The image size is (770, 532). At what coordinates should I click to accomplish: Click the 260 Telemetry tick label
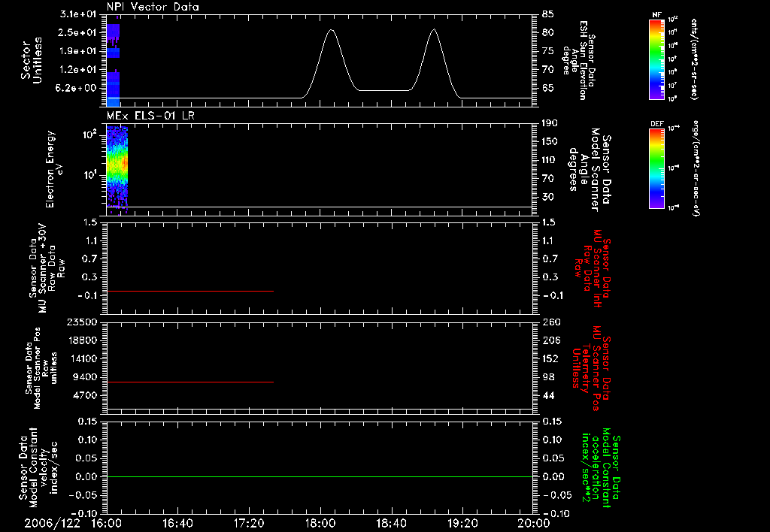click(550, 322)
